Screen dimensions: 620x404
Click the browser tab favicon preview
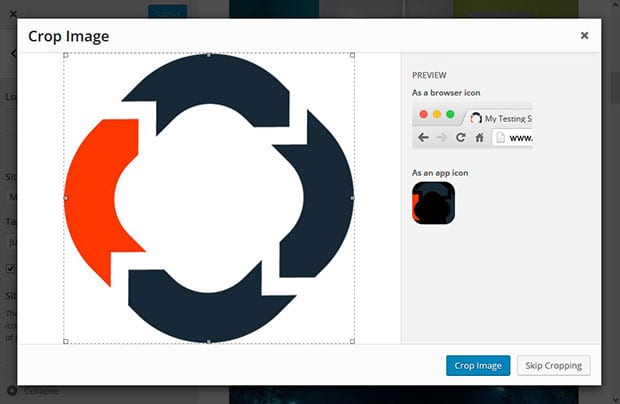click(476, 118)
